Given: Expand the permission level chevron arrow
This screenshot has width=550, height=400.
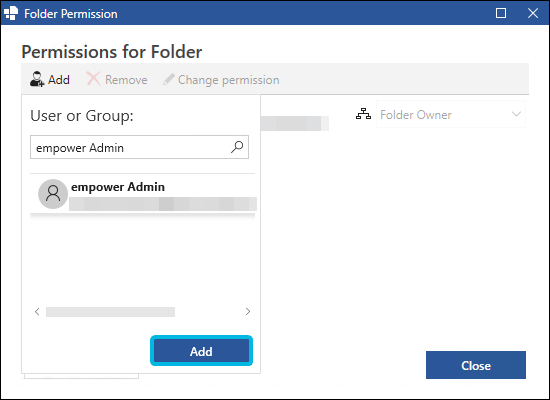Looking at the screenshot, I should click(x=516, y=114).
